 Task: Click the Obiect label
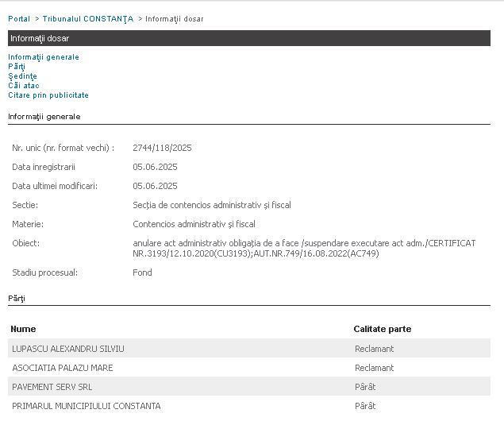25,243
